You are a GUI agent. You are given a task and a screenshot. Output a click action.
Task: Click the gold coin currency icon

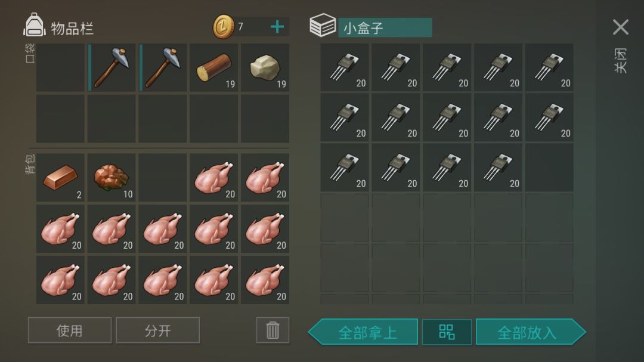click(x=224, y=27)
